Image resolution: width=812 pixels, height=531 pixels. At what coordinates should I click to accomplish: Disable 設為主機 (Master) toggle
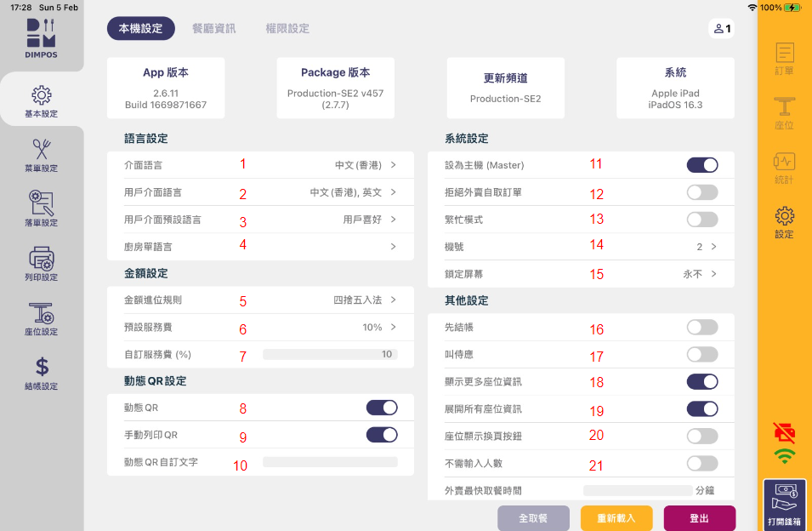[702, 165]
